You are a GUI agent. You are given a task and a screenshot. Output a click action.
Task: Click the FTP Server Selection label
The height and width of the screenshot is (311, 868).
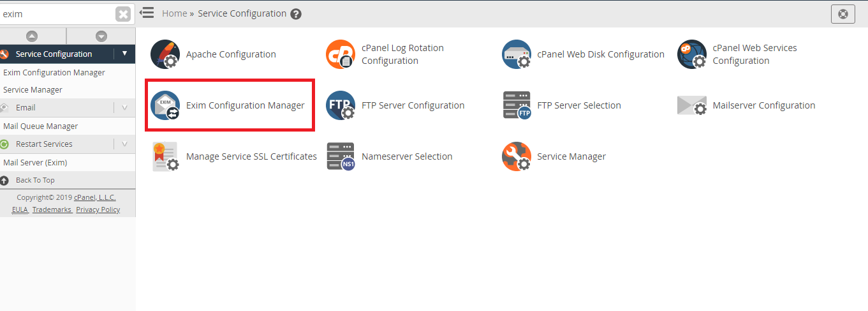point(579,105)
